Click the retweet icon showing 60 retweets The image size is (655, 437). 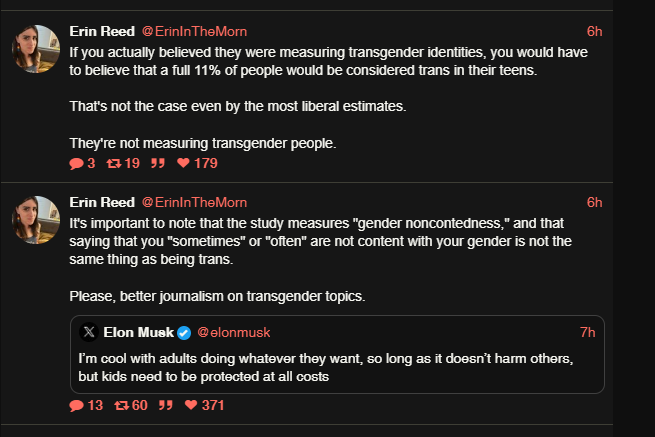point(121,405)
